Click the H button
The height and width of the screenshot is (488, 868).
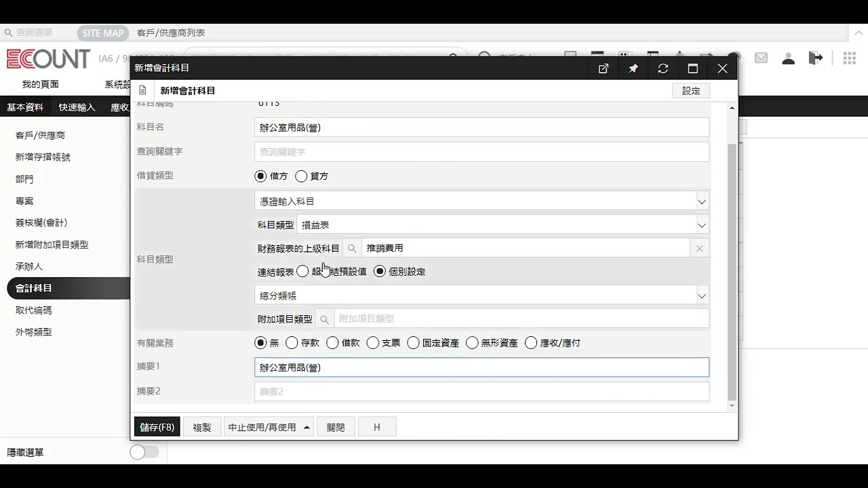pos(377,428)
